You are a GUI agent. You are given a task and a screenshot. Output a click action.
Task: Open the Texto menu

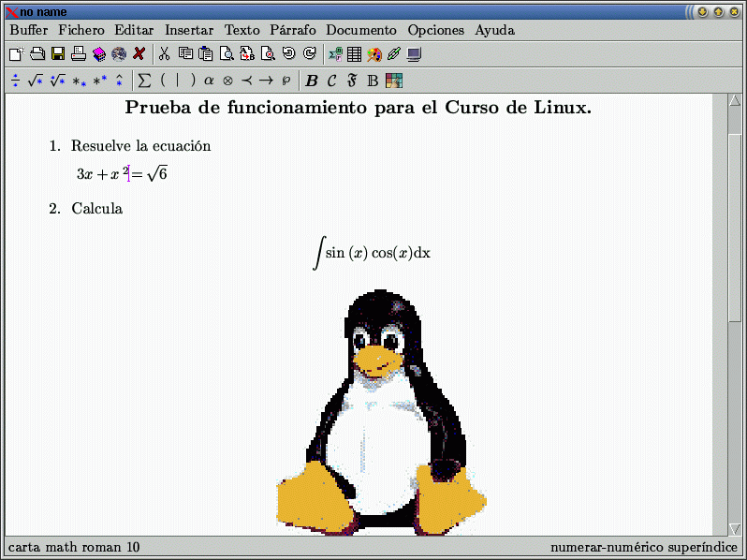point(242,30)
